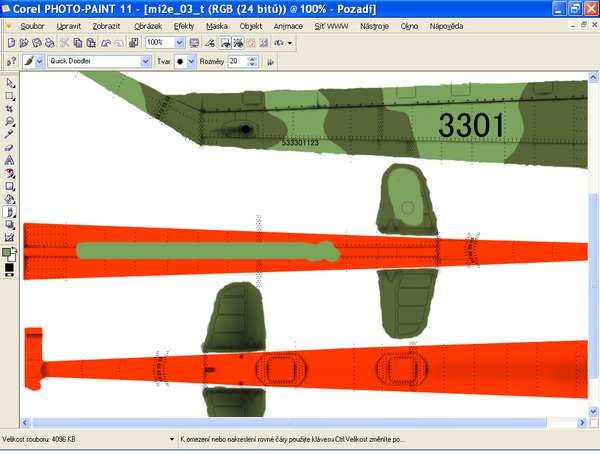Open the Maska menu
Viewport: 600px width, 454px height.
pos(217,25)
